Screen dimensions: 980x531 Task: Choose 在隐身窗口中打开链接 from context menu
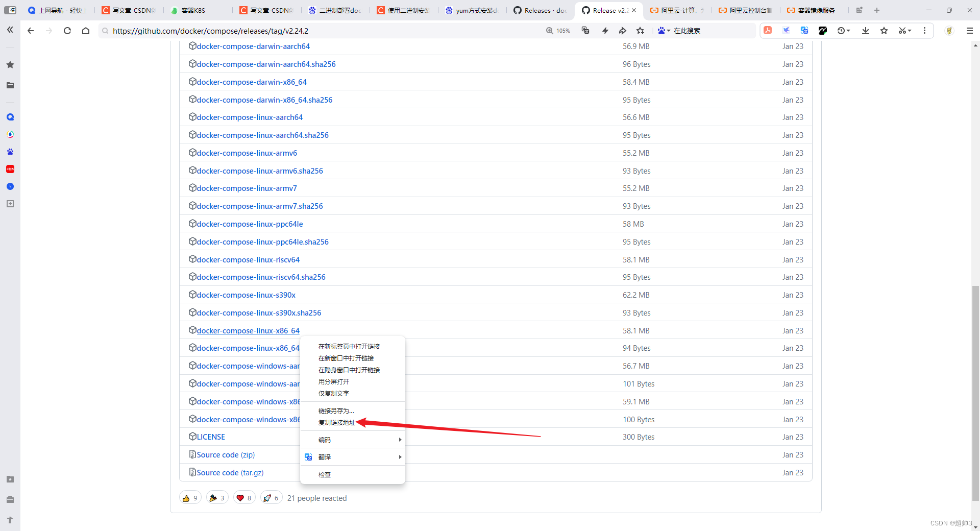349,370
